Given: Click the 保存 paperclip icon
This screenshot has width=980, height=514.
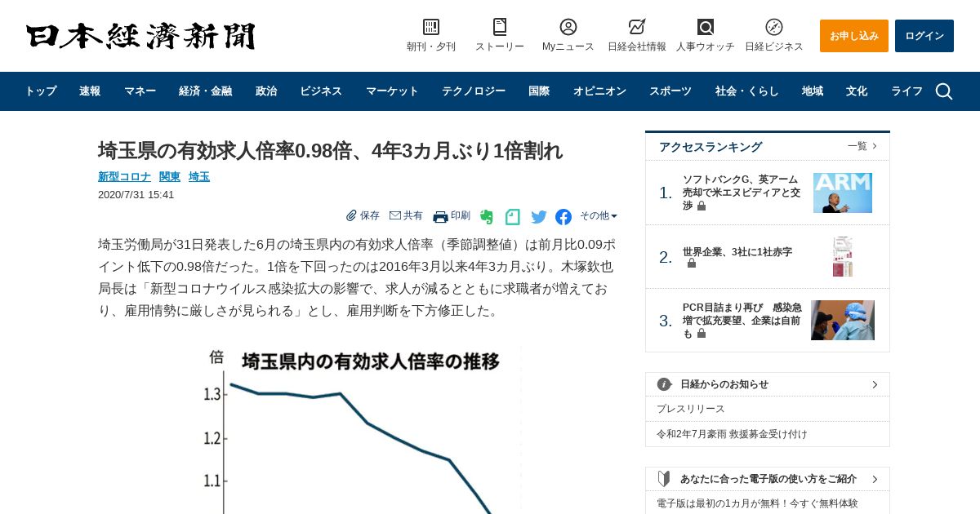Looking at the screenshot, I should coord(351,215).
